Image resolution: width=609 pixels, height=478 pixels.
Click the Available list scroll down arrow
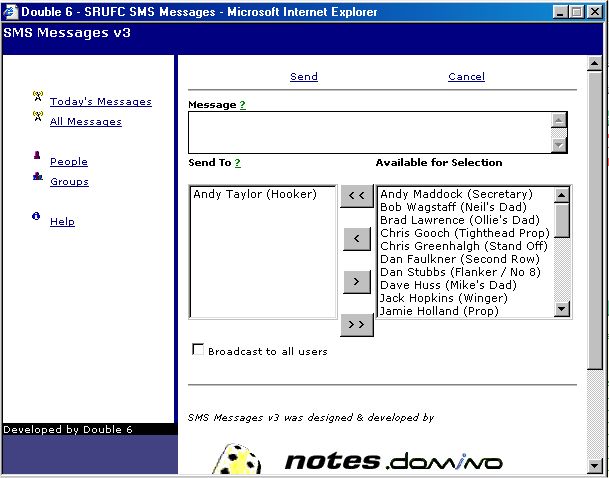[x=562, y=309]
